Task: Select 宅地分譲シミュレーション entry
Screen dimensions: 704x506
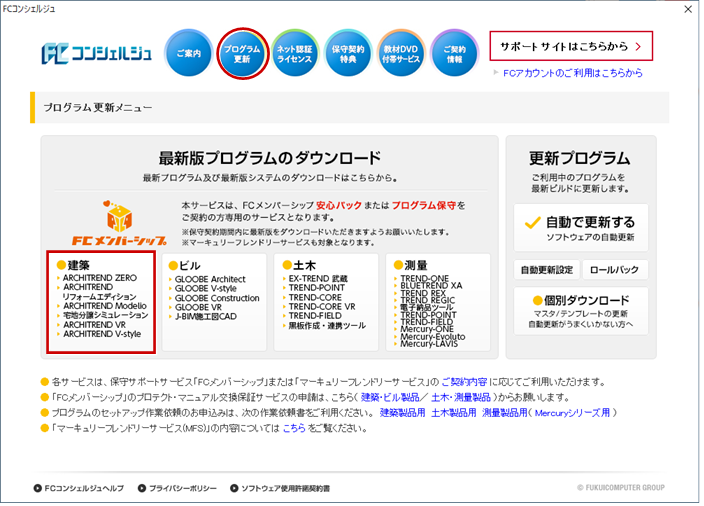Action: coord(106,316)
